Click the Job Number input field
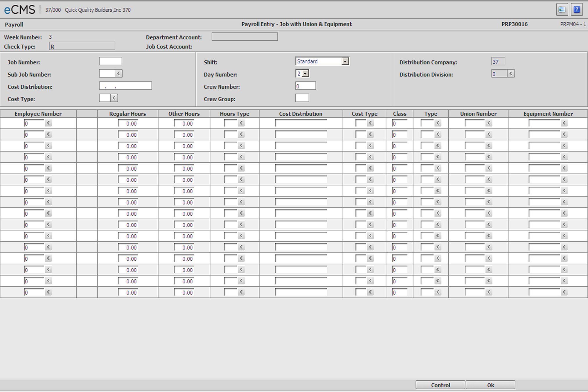This screenshot has width=588, height=392. coord(111,61)
